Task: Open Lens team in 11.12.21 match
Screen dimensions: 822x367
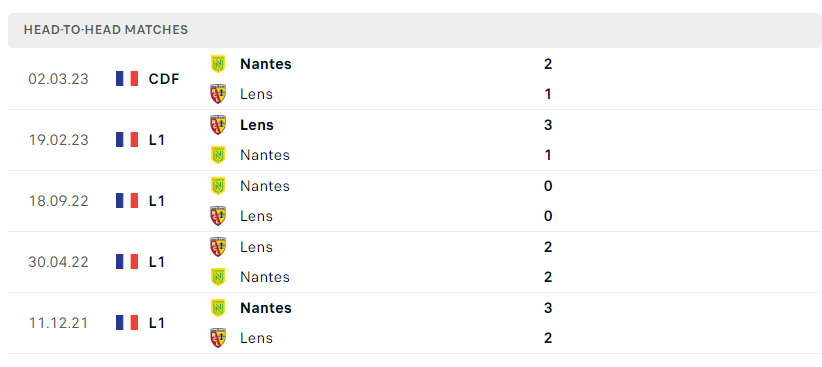Action: pyautogui.click(x=256, y=338)
